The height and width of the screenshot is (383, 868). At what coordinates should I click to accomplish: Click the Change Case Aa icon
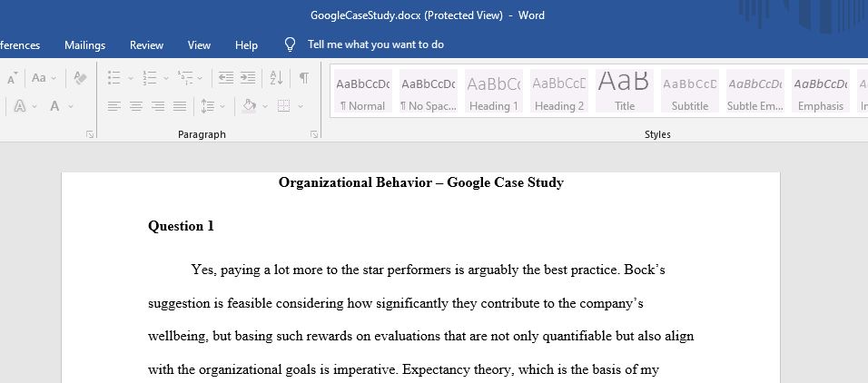(x=39, y=78)
